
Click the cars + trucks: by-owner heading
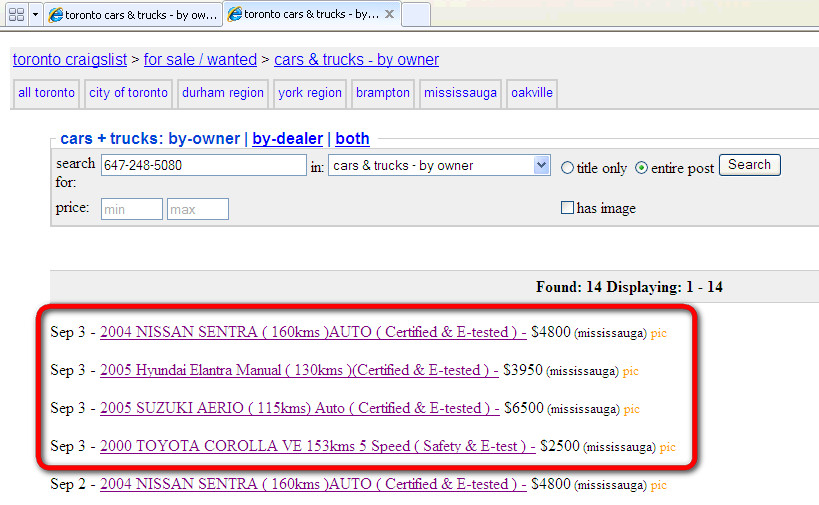(x=150, y=138)
